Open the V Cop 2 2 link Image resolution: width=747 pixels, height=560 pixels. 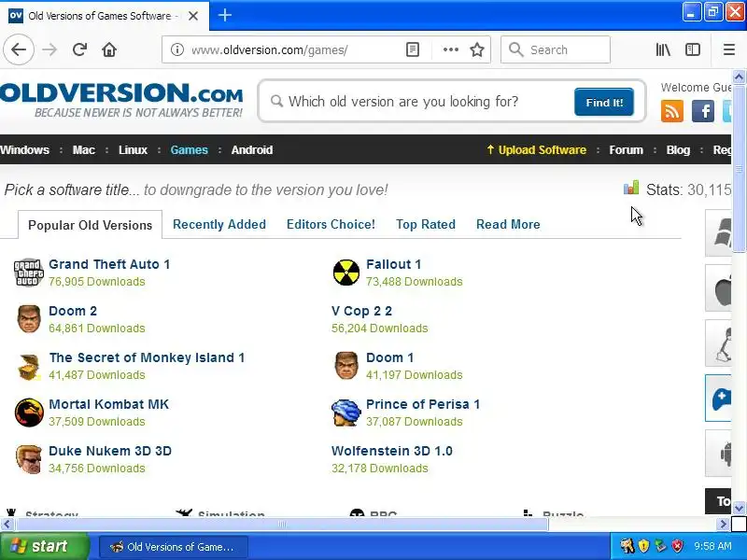coord(361,311)
